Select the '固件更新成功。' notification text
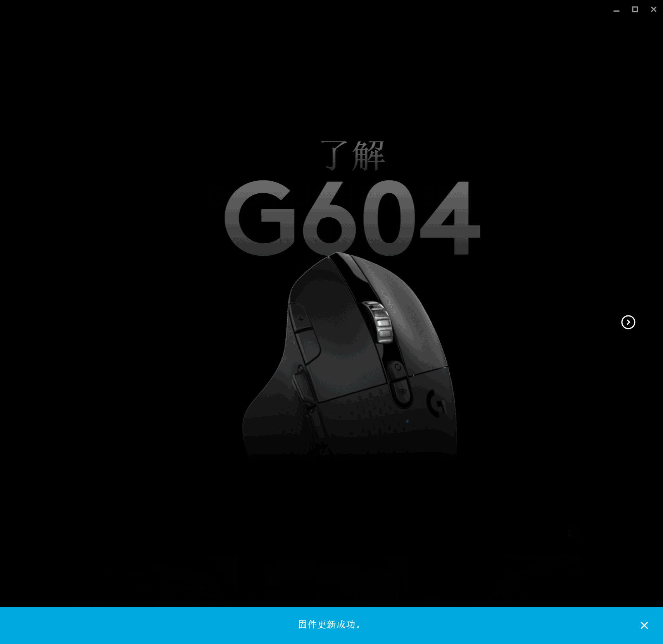 coord(330,625)
